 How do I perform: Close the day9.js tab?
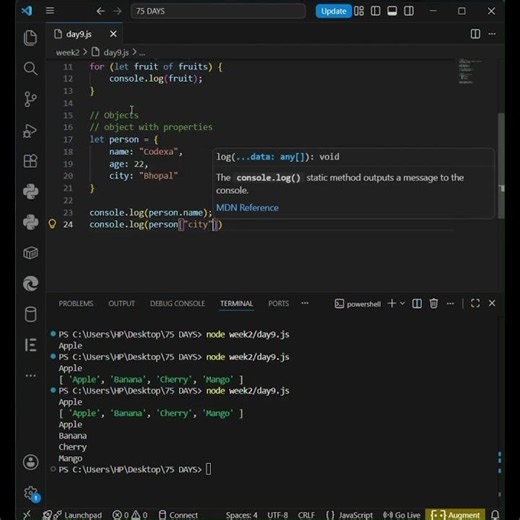[113, 34]
